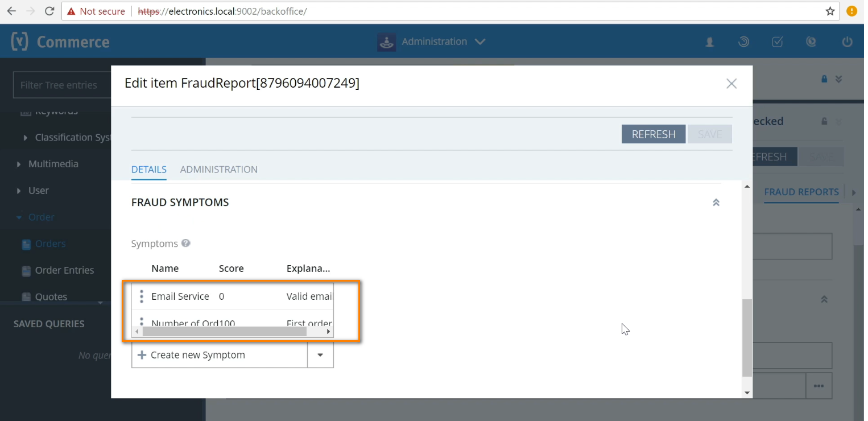The width and height of the screenshot is (868, 421).
Task: Open the orange browser alert icon
Action: click(852, 11)
